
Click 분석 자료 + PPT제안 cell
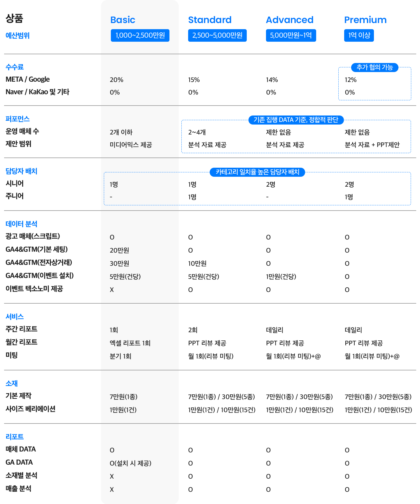pos(372,145)
